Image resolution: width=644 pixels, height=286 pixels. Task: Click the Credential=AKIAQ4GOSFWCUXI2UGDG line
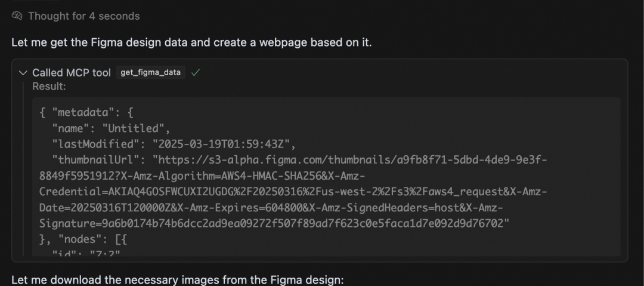293,192
